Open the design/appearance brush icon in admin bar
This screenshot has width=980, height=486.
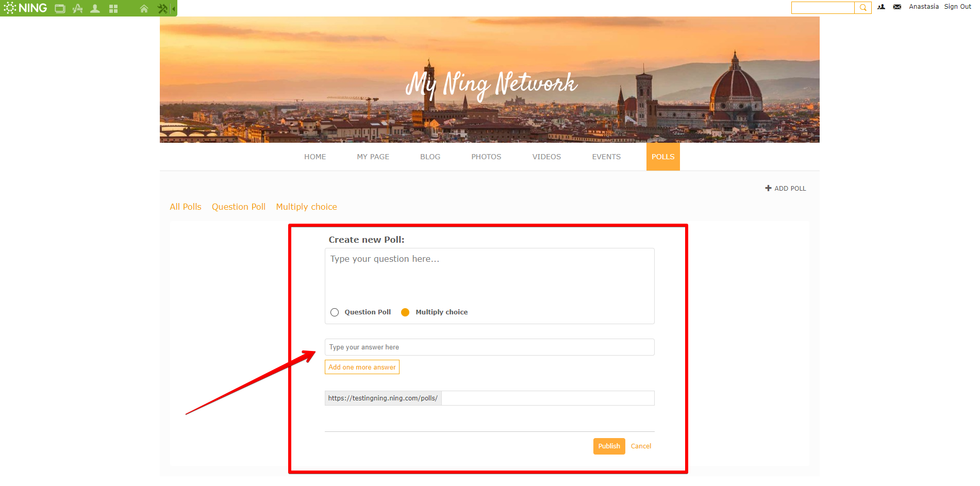(78, 9)
